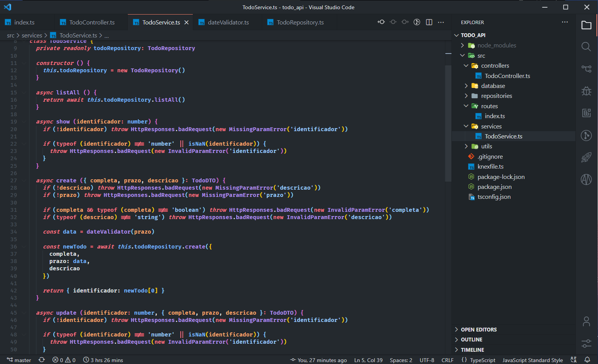Change indentation via Spaces: 2
This screenshot has height=364, width=598.
401,360
